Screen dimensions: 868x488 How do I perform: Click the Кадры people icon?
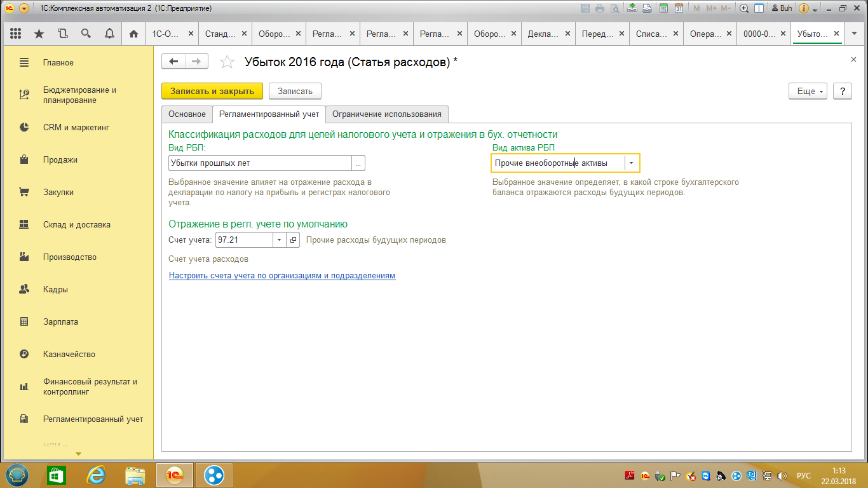[x=24, y=289]
